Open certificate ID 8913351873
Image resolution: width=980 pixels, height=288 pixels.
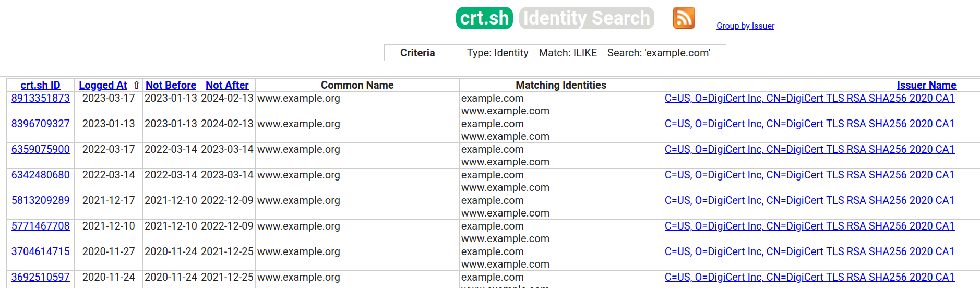(x=40, y=98)
